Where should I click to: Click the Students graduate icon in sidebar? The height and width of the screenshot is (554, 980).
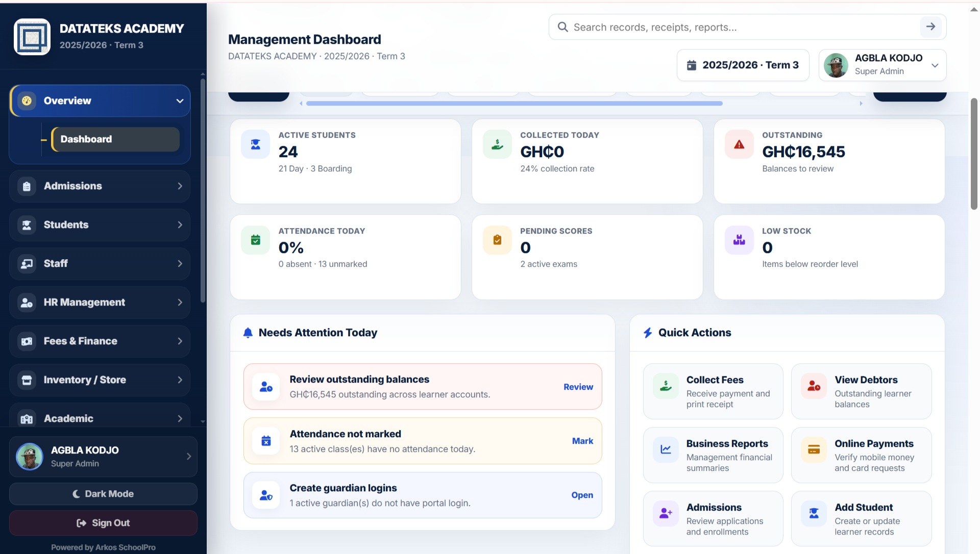point(27,225)
